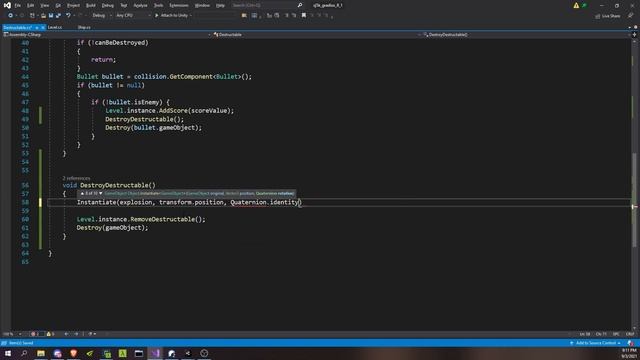Click the open file folder icon in toolbar
The image size is (640, 360).
(43, 16)
